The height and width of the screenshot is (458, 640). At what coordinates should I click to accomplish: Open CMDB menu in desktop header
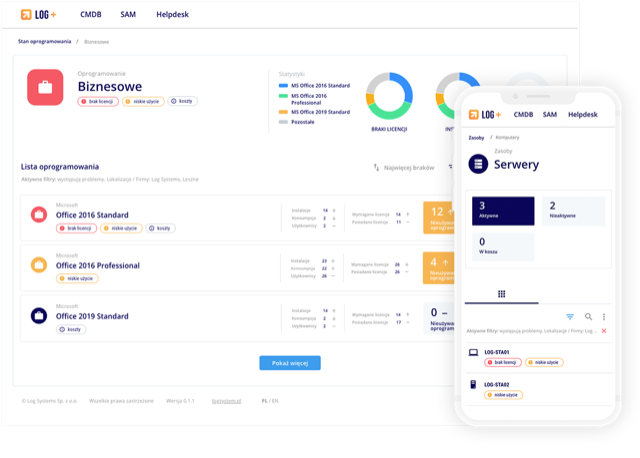coord(91,15)
